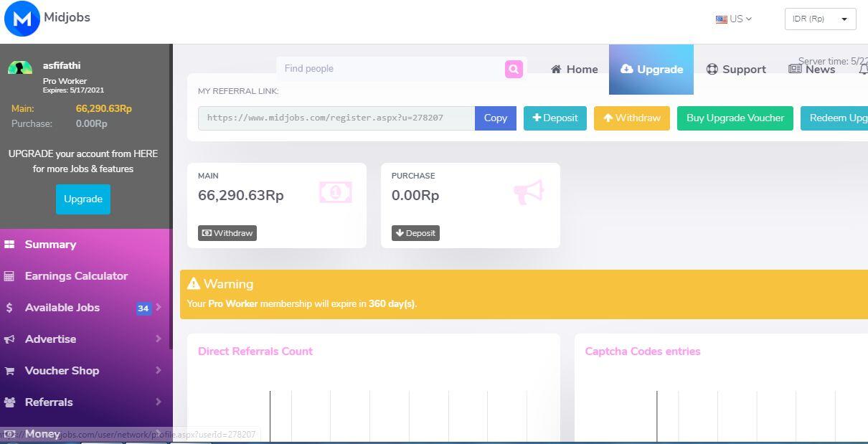Click the MY REFERRAL LINK label
868x444 pixels.
point(238,91)
